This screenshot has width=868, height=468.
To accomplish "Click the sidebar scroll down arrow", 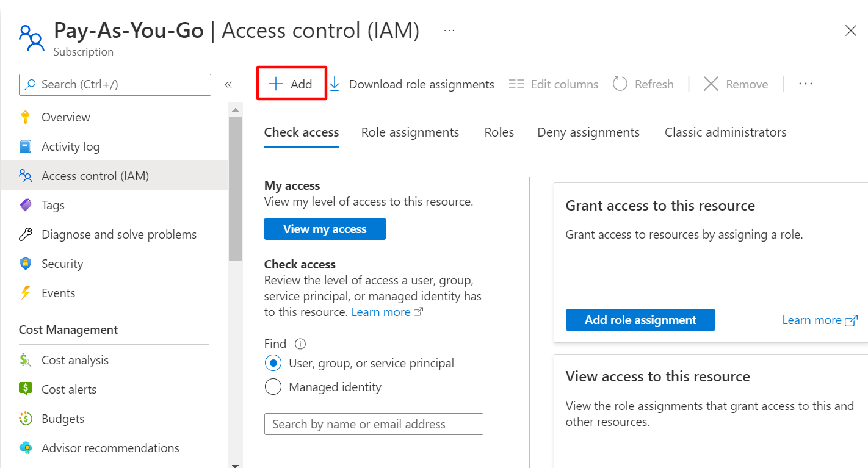I will pyautogui.click(x=235, y=465).
